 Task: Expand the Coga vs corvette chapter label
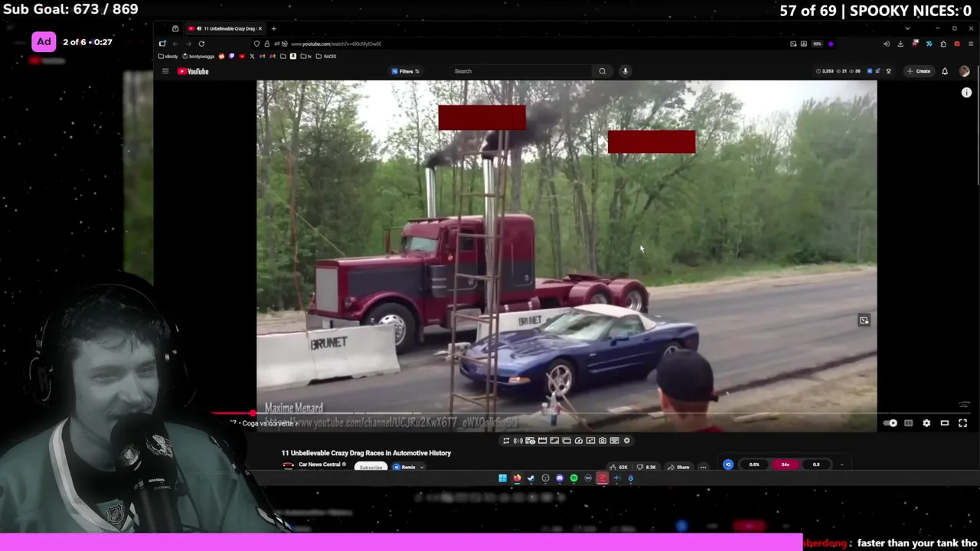pyautogui.click(x=268, y=423)
